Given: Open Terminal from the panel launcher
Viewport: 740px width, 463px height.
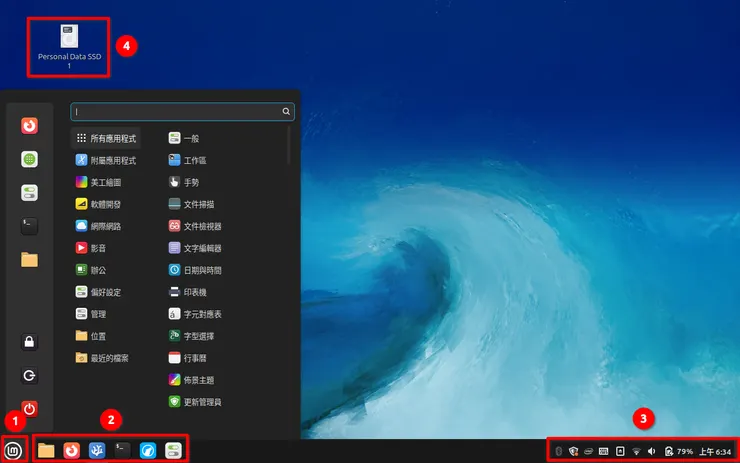Looking at the screenshot, I should (122, 451).
